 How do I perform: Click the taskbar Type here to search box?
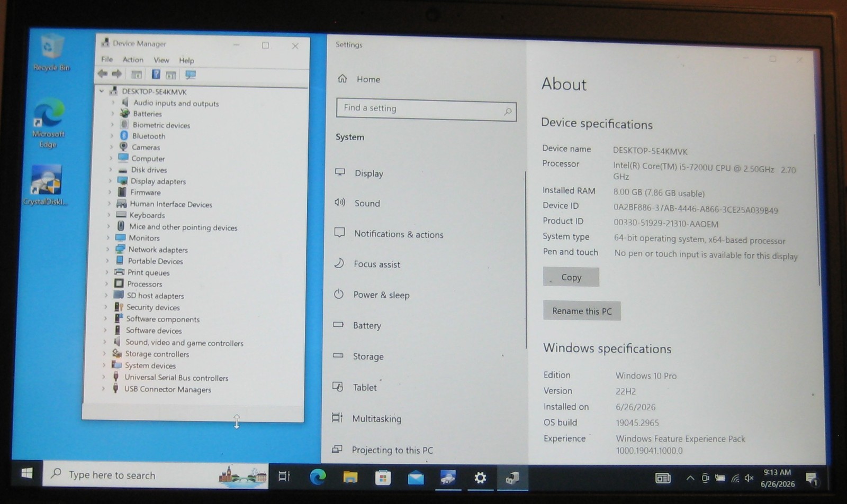point(156,475)
